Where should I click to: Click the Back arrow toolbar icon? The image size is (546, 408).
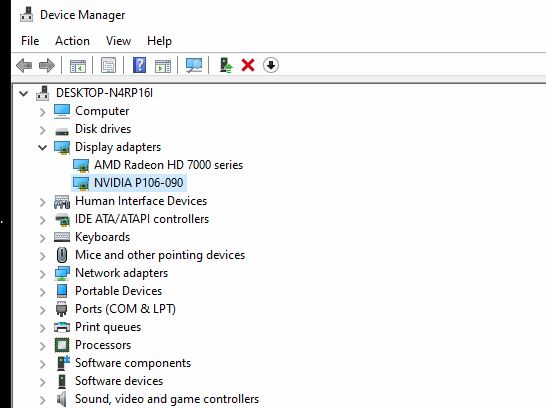tap(24, 65)
